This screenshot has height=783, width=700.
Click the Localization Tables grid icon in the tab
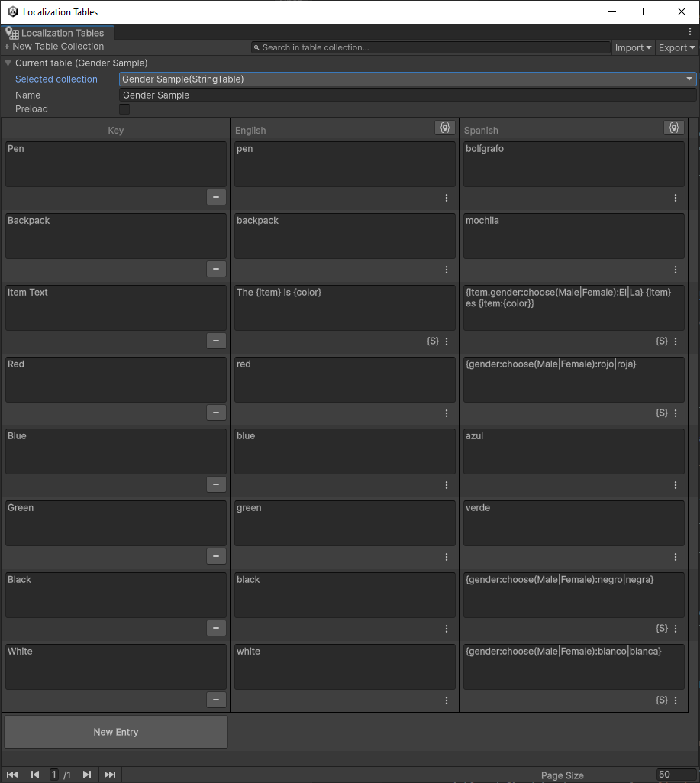12,33
